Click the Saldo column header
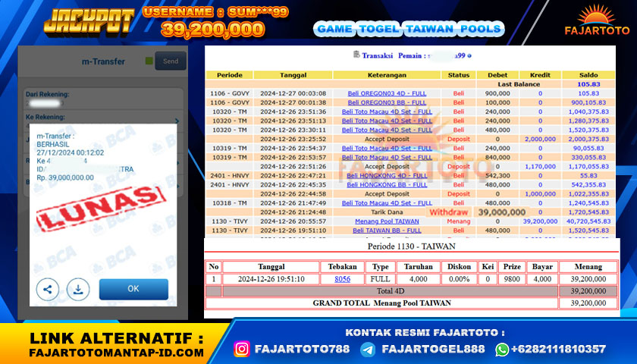Image resolution: width=637 pixels, height=364 pixels. (x=588, y=75)
